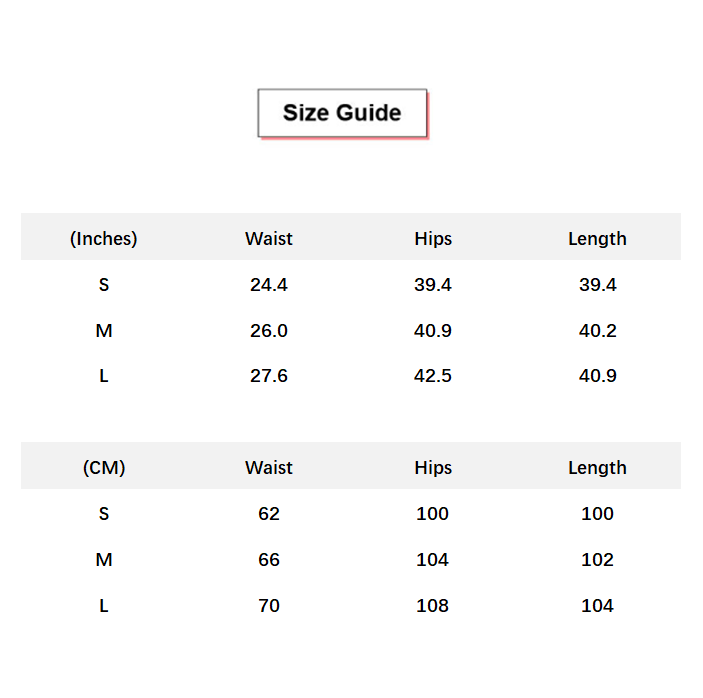Select the 26.0 waist value

269,331
